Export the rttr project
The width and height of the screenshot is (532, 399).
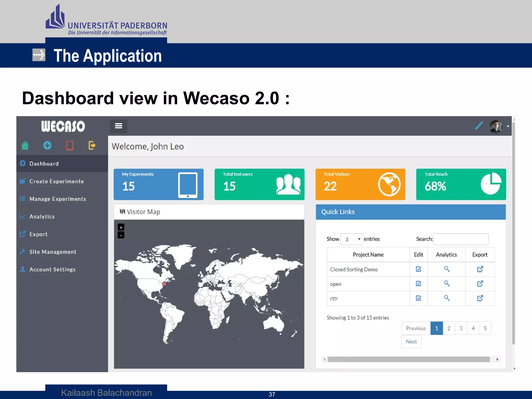coord(480,298)
